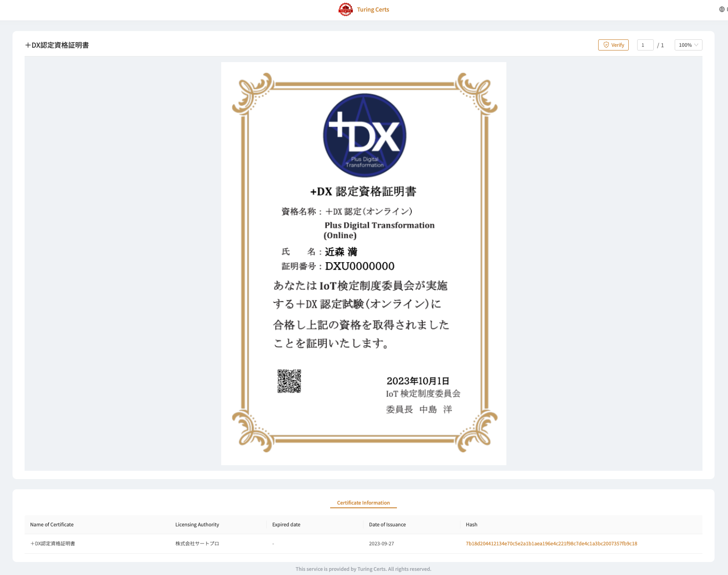Click "Plus Digital Transformation (Online)" on the certificate
The height and width of the screenshot is (575, 728).
click(x=379, y=230)
